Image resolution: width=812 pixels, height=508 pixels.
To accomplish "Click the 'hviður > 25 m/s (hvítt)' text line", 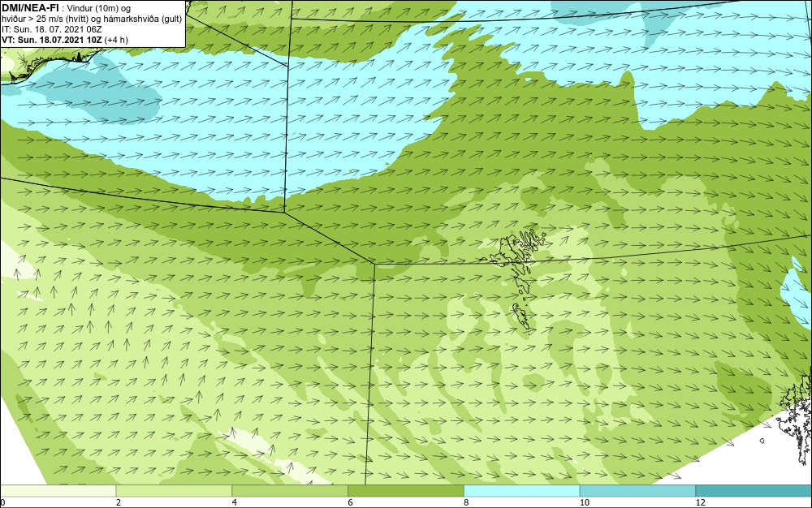I will (92, 19).
